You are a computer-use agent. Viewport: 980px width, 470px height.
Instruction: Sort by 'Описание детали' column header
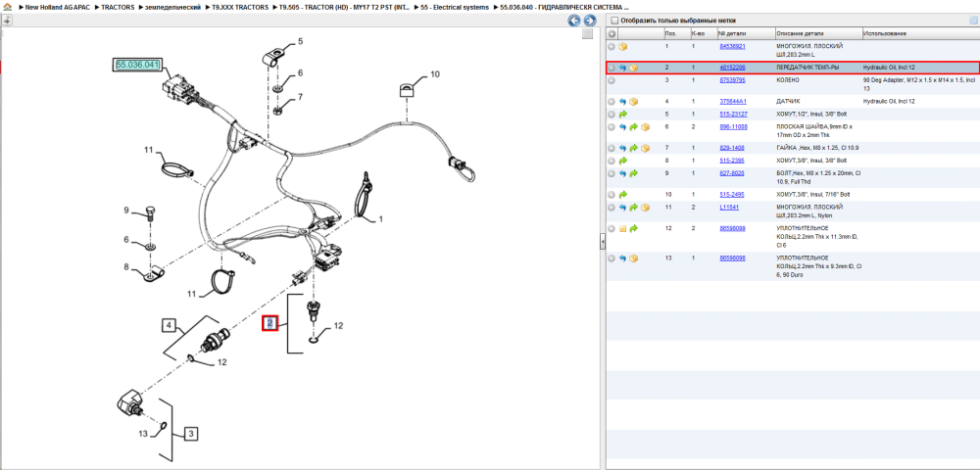tap(817, 33)
